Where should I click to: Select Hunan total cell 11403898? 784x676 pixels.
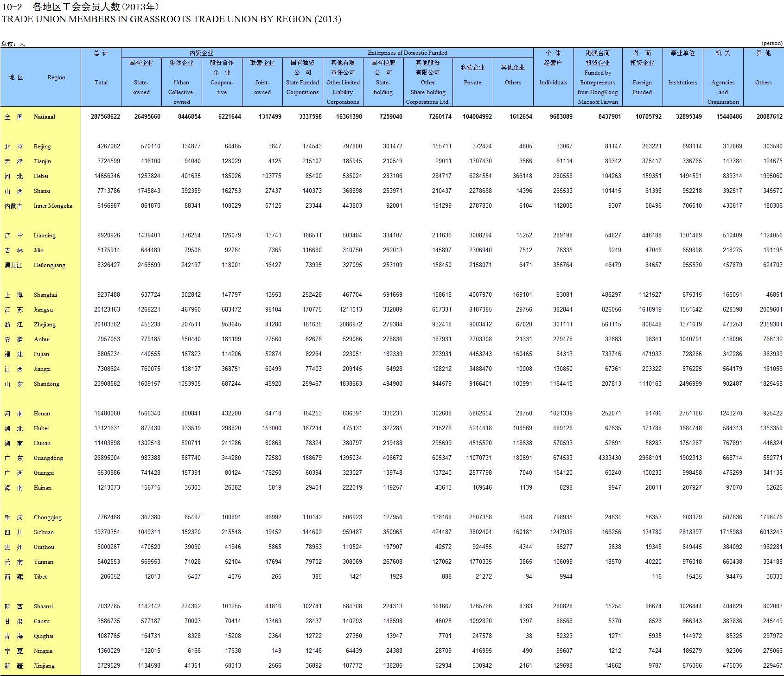click(x=107, y=443)
